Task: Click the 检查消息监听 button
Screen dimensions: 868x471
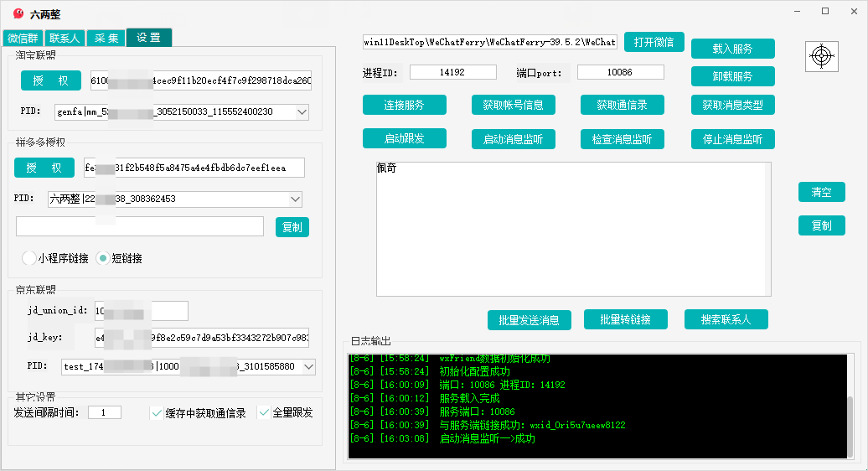Action: [x=623, y=139]
